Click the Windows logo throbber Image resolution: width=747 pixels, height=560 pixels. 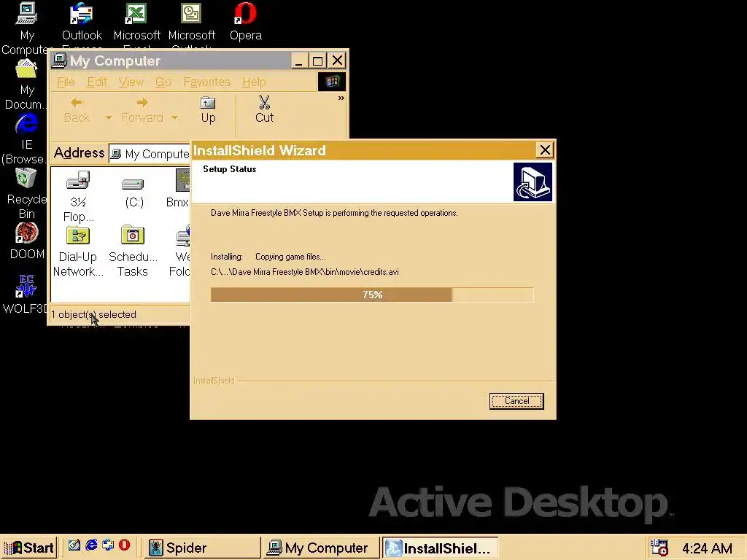tap(332, 82)
